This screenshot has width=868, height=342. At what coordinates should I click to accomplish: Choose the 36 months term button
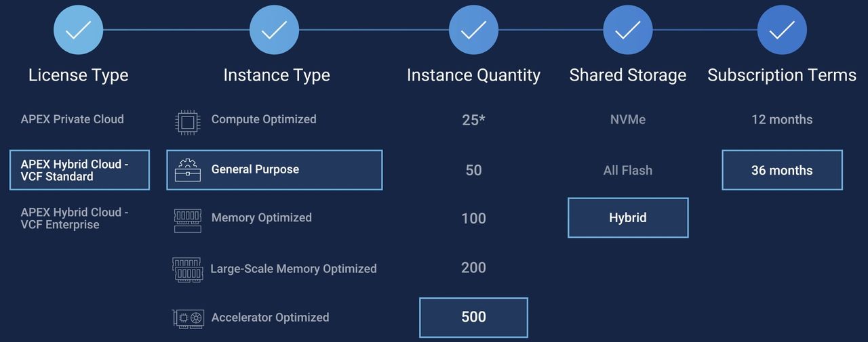pyautogui.click(x=782, y=170)
